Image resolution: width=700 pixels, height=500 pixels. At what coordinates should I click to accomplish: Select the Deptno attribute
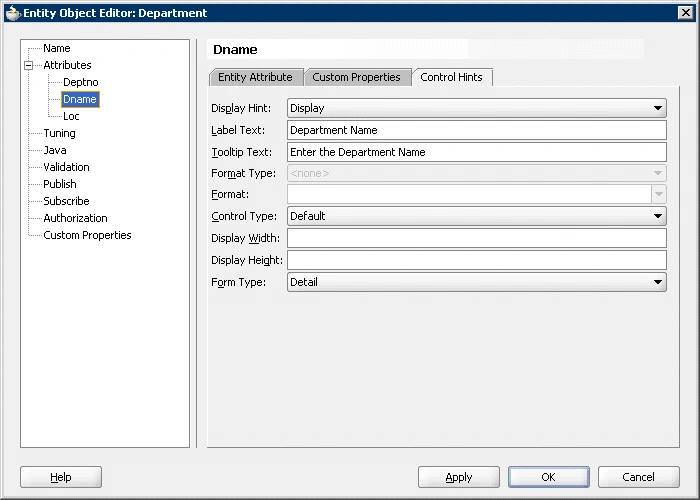point(81,82)
